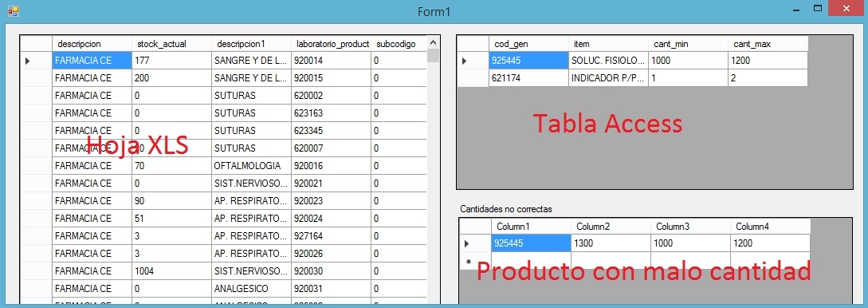Screen dimensions: 868x308
Task: Click the Column3 header in Cantidades grid
Action: point(690,227)
